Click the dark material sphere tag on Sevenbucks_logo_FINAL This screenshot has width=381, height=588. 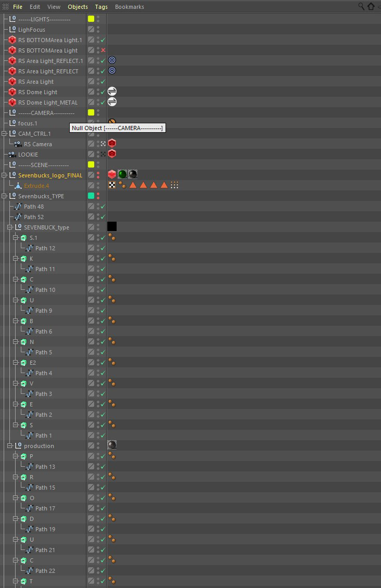point(133,174)
